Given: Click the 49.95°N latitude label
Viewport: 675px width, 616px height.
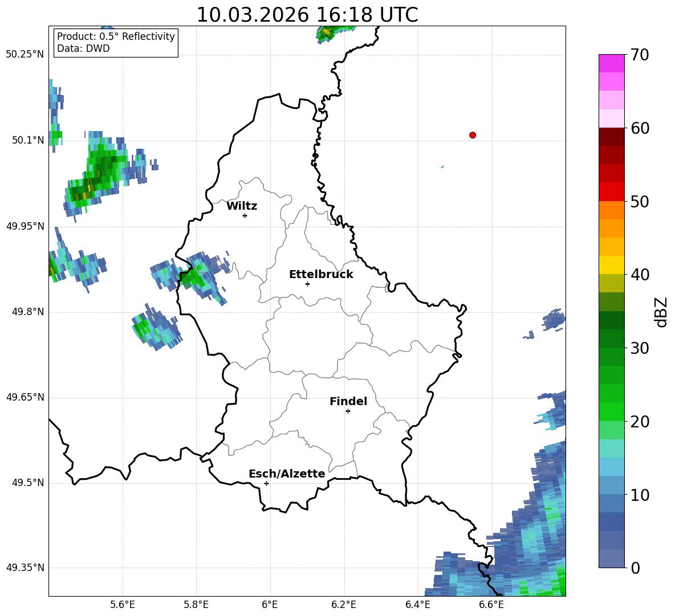Looking at the screenshot, I should point(25,226).
